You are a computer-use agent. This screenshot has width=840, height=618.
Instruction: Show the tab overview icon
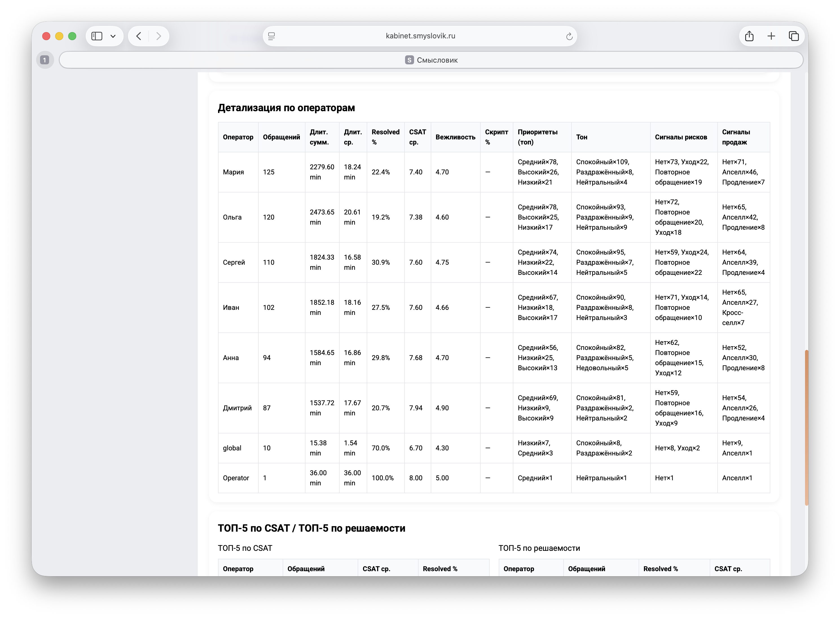(793, 36)
